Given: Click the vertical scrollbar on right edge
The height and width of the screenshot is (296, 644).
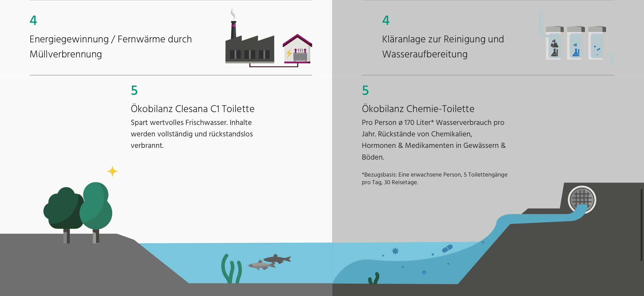Looking at the screenshot, I should coord(641,225).
